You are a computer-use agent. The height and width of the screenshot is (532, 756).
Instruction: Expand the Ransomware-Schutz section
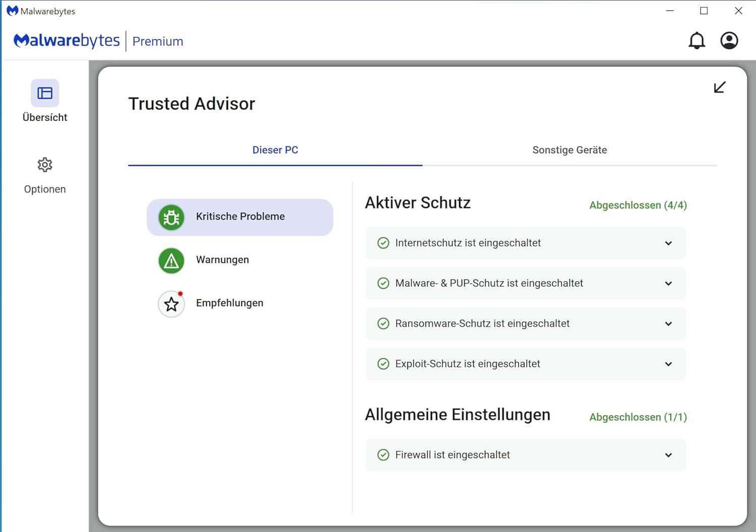tap(668, 324)
